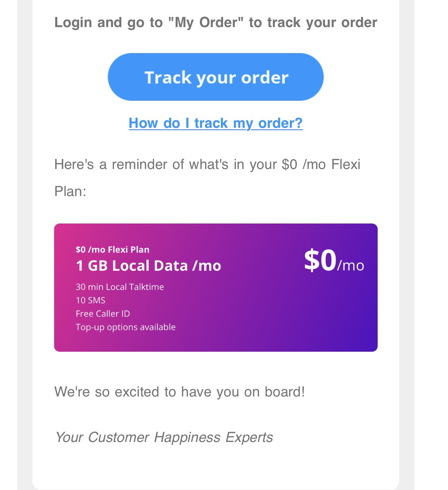Click the Your Customer Happiness Experts signature
This screenshot has height=490, width=448.
164,437
